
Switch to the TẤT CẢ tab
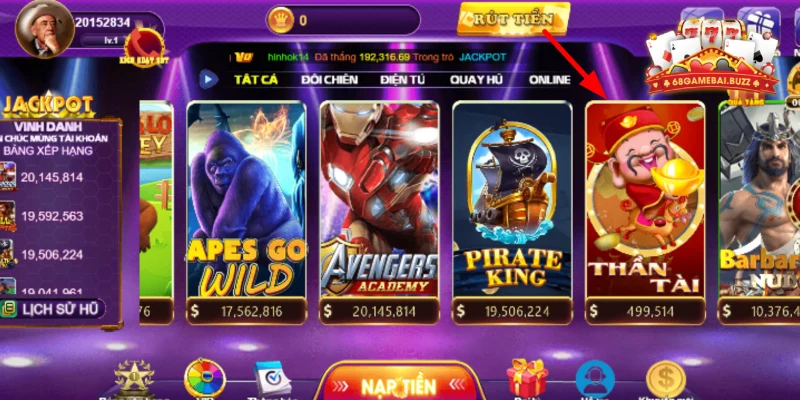point(256,80)
